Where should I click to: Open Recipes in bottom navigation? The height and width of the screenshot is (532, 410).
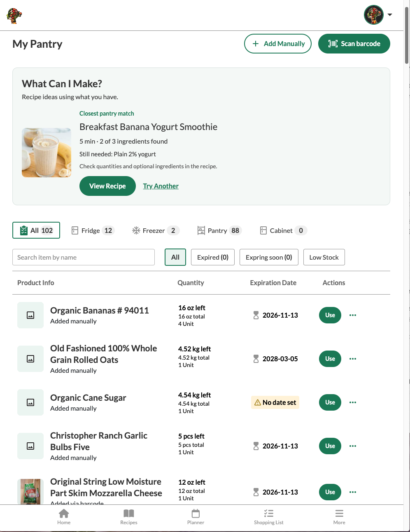(x=129, y=517)
